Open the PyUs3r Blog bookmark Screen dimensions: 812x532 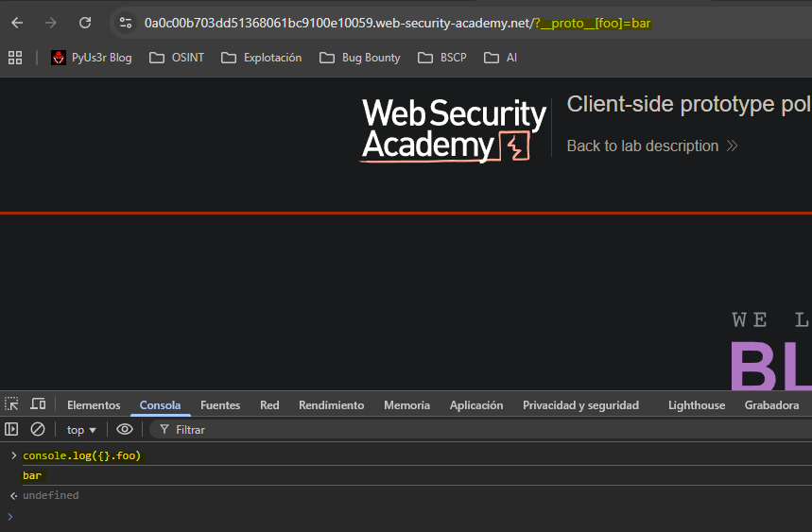92,58
